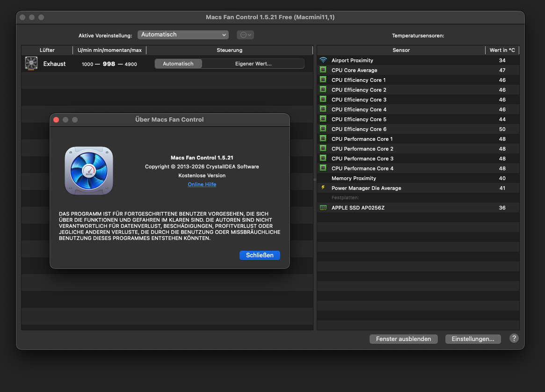Image resolution: width=545 pixels, height=392 pixels.
Task: Click Copyright CrystalIDEA Software text
Action: 202,167
